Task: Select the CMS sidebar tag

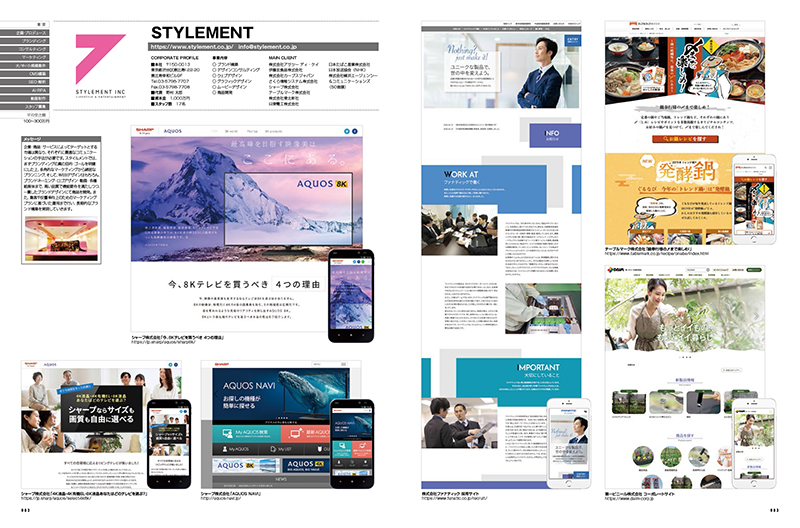Action: [x=23, y=73]
